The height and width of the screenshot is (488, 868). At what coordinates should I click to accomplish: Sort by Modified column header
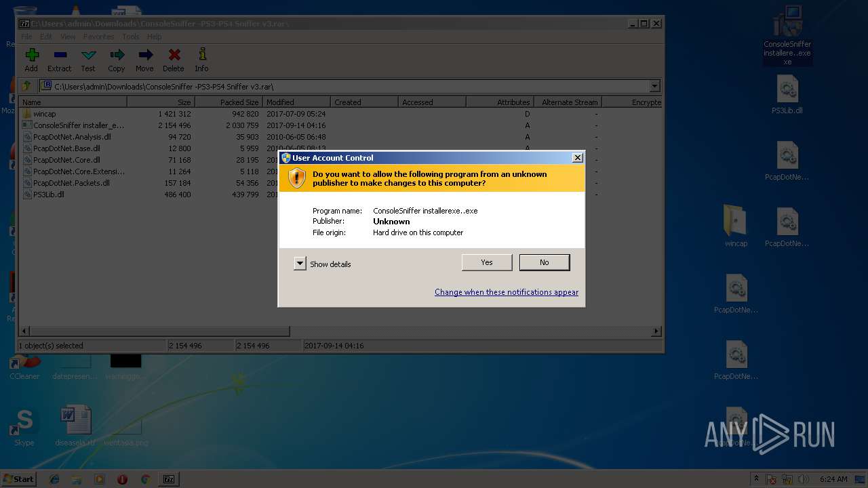[x=296, y=102]
